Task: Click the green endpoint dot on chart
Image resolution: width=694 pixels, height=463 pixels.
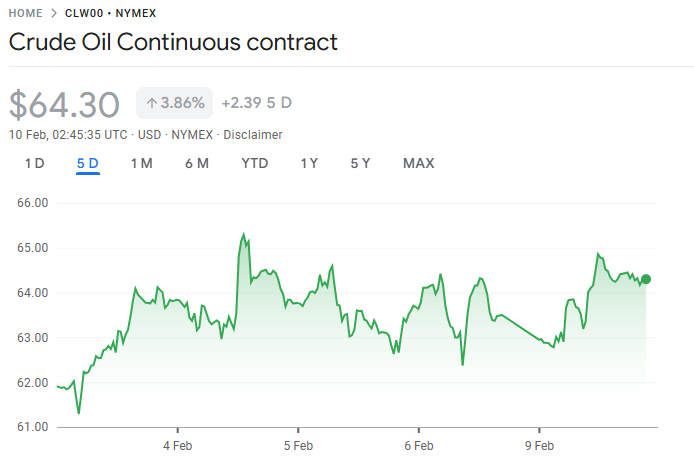Action: (646, 279)
